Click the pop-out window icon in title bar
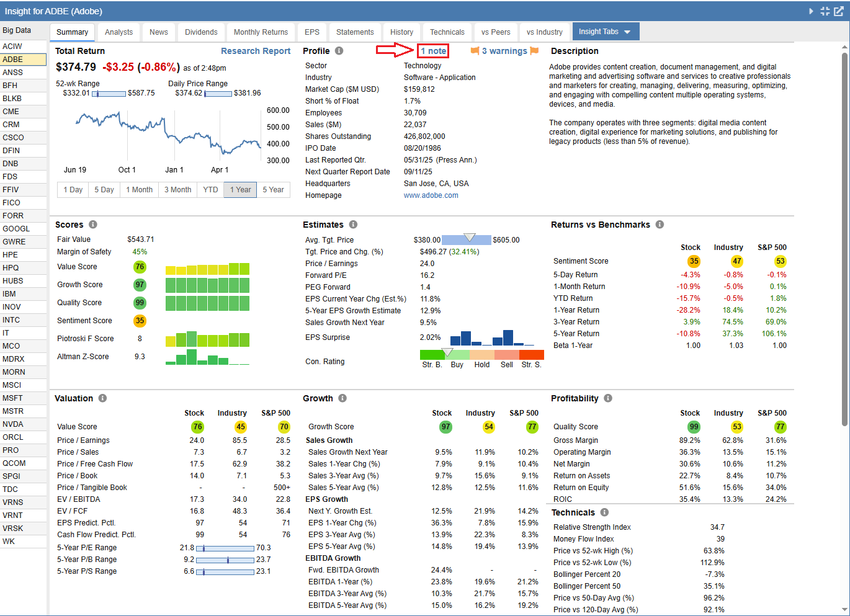The image size is (850, 616). (838, 11)
